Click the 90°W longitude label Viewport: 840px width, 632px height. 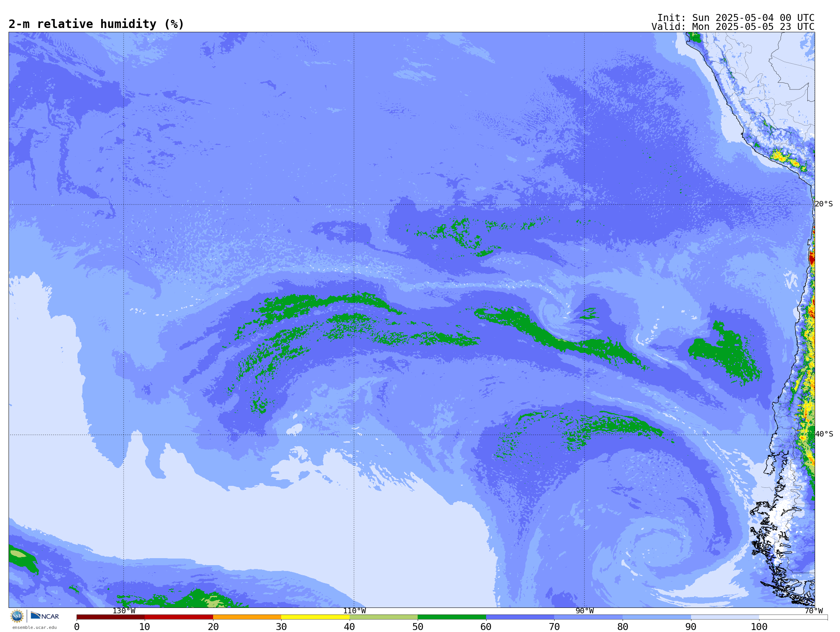coord(584,611)
